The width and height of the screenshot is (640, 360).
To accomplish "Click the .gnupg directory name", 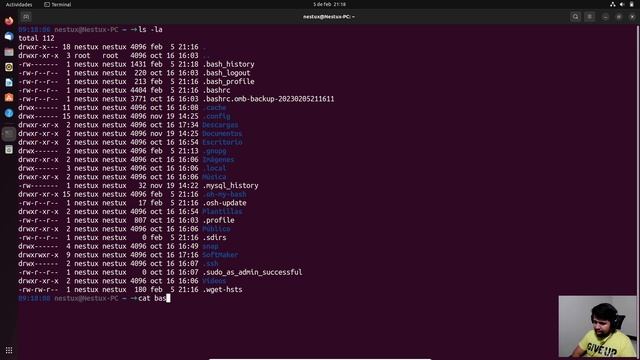I will click(x=214, y=151).
